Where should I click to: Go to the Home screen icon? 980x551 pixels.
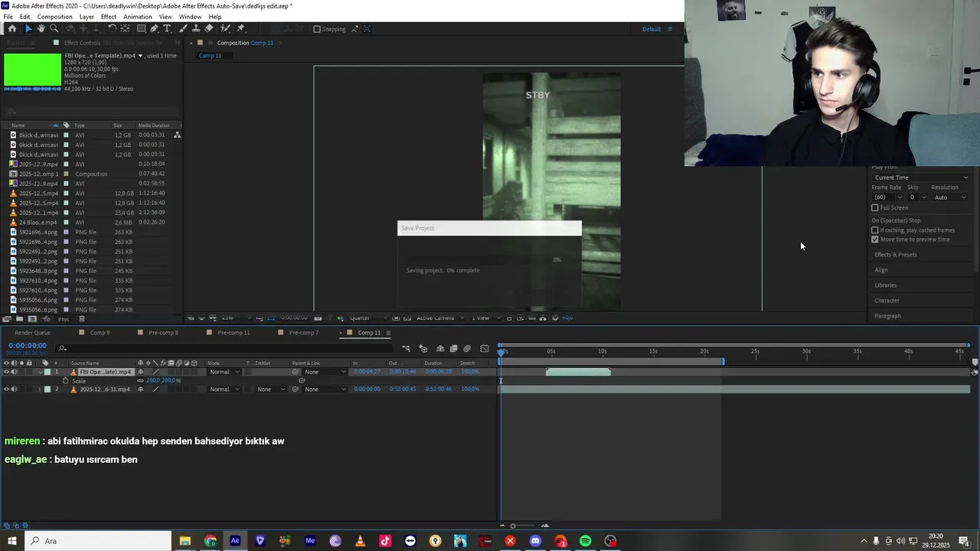(x=12, y=28)
